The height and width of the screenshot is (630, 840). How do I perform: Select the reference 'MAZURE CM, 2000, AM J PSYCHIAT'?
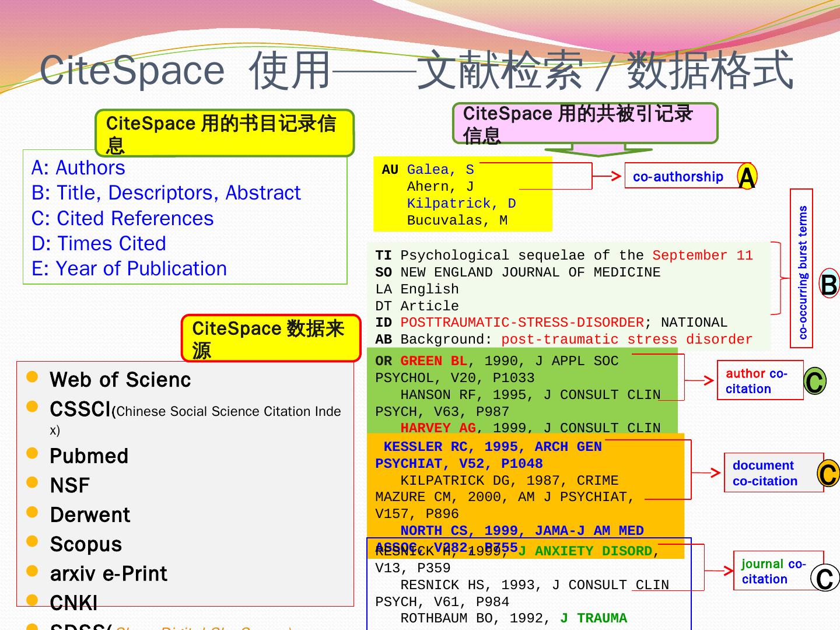[505, 497]
